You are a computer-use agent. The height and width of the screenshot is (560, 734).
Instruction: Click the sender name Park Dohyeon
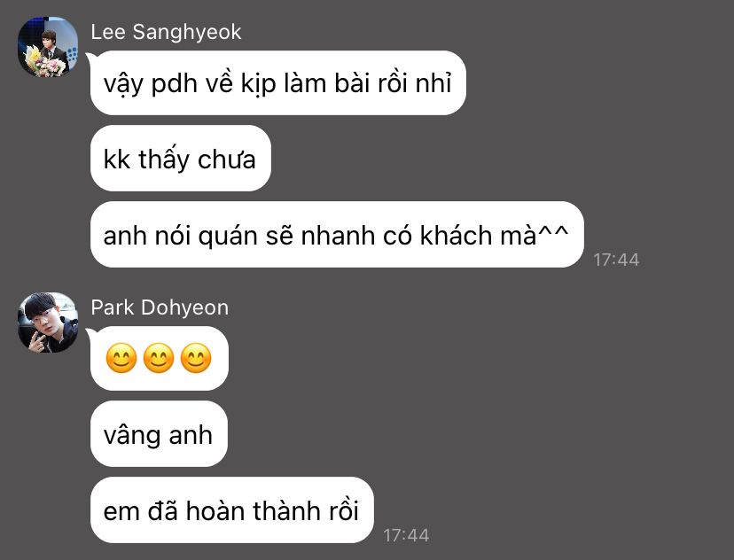point(160,307)
